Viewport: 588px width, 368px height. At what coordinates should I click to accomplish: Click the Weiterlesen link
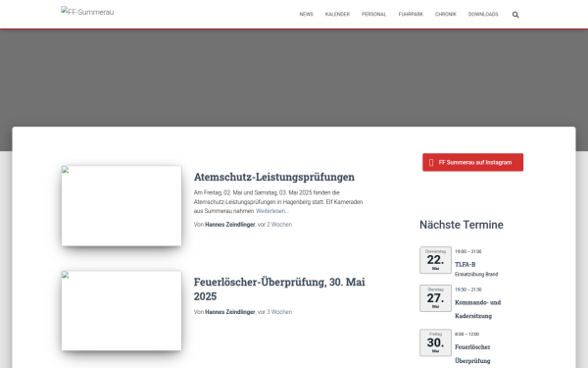pos(271,211)
